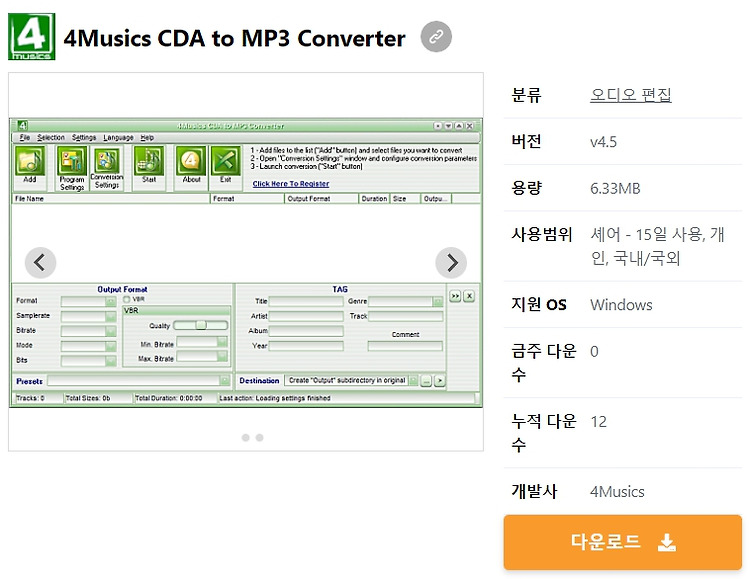This screenshot has width=750, height=579.
Task: Open Program Settings toolbar icon
Action: [x=72, y=161]
